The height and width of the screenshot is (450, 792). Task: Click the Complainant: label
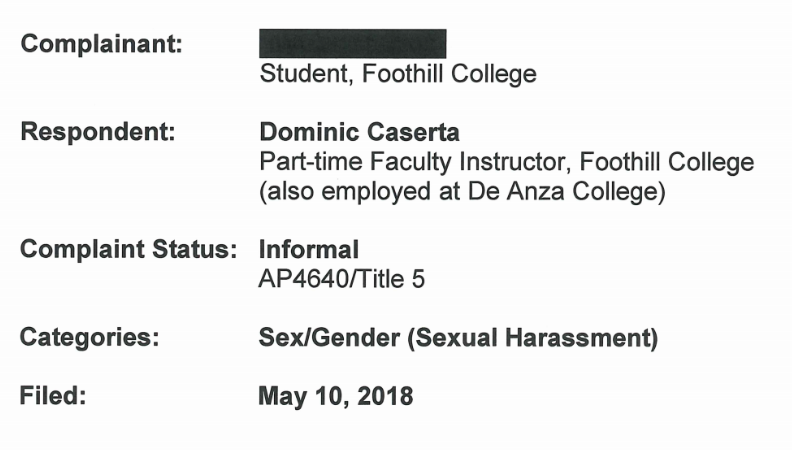[x=101, y=44]
